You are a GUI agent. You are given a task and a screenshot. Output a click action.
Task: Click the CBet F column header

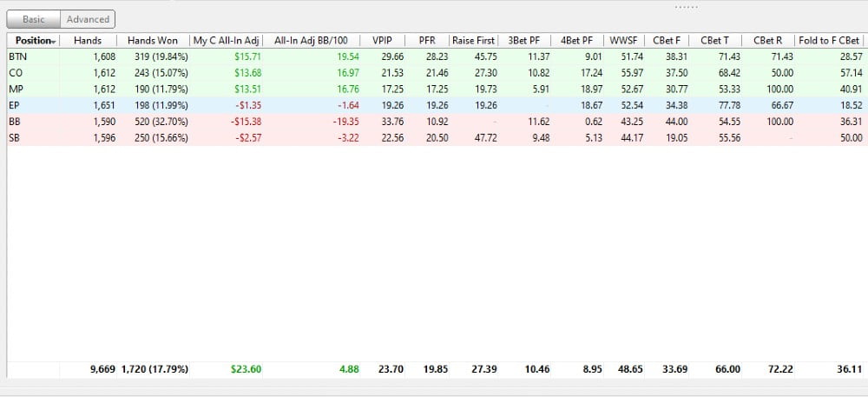[x=667, y=41]
